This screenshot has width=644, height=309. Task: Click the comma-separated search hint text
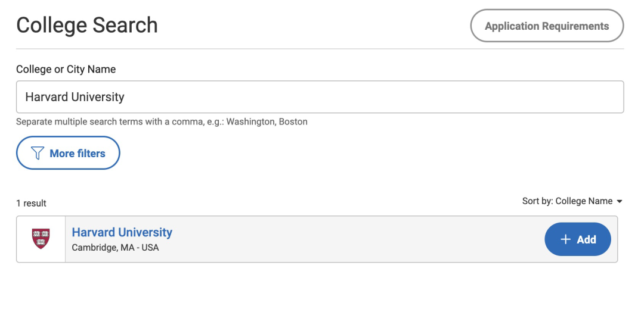tap(162, 121)
